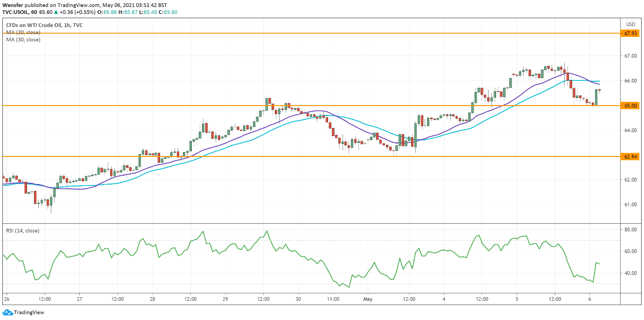Select the MA (30, close) indicator legend

tap(23, 40)
